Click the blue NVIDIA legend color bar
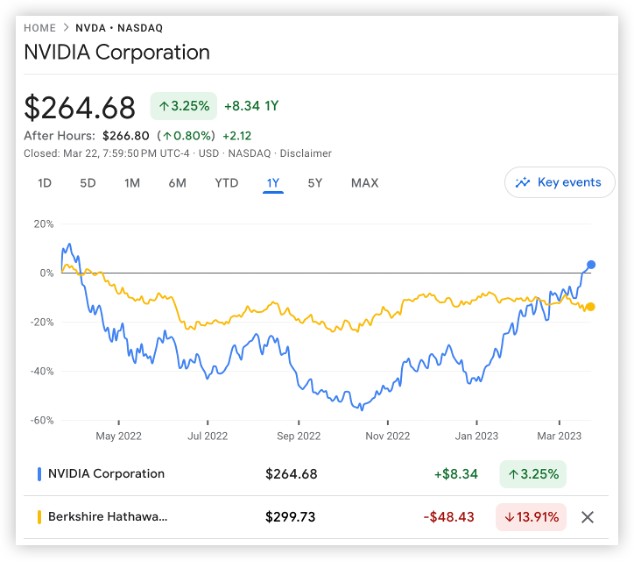Screen dimensions: 634x562 click(39, 474)
